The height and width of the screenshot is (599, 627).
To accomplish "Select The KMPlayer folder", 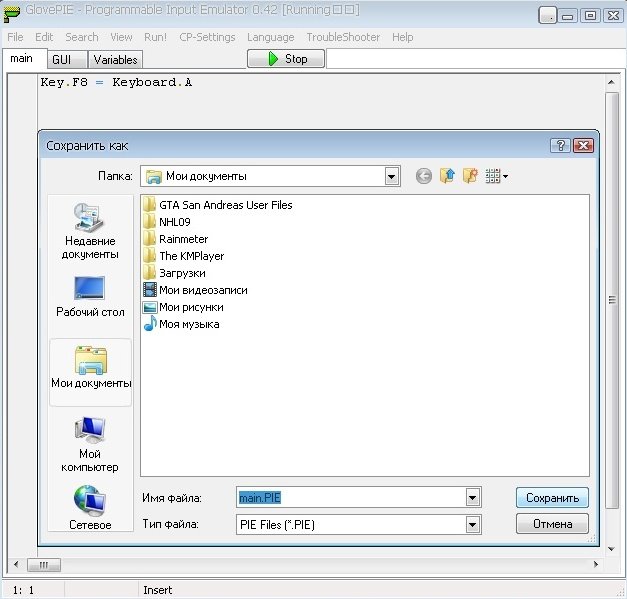I will pos(184,256).
